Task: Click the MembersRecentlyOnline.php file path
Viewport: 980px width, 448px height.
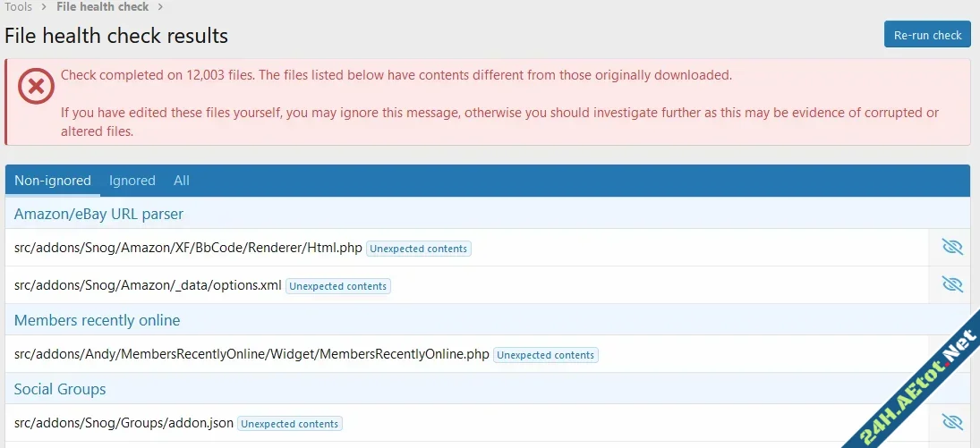Action: [x=251, y=354]
